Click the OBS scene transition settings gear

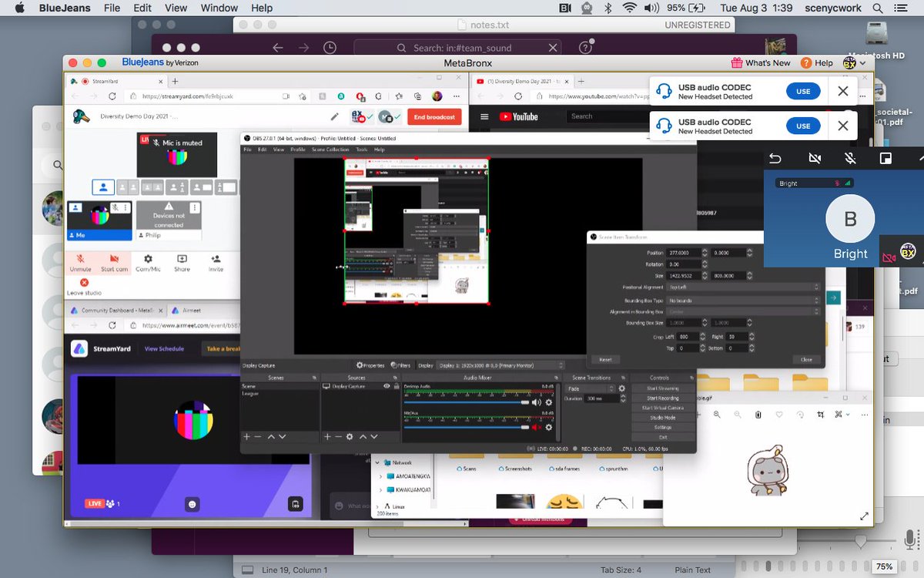(622, 388)
